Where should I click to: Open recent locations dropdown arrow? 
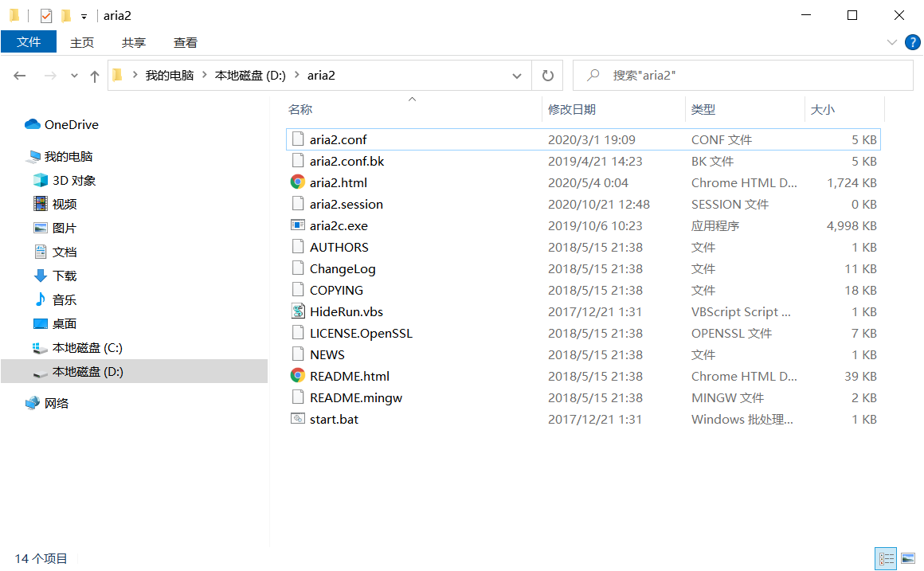(73, 76)
